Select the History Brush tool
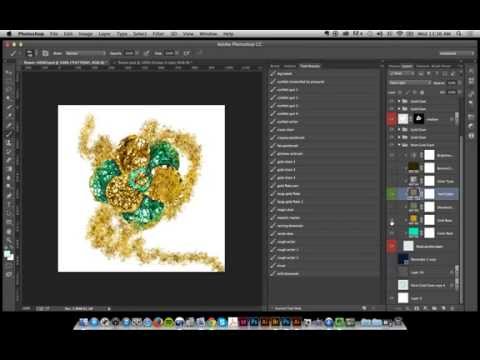Screen dimensions: 480x360 click(9, 152)
